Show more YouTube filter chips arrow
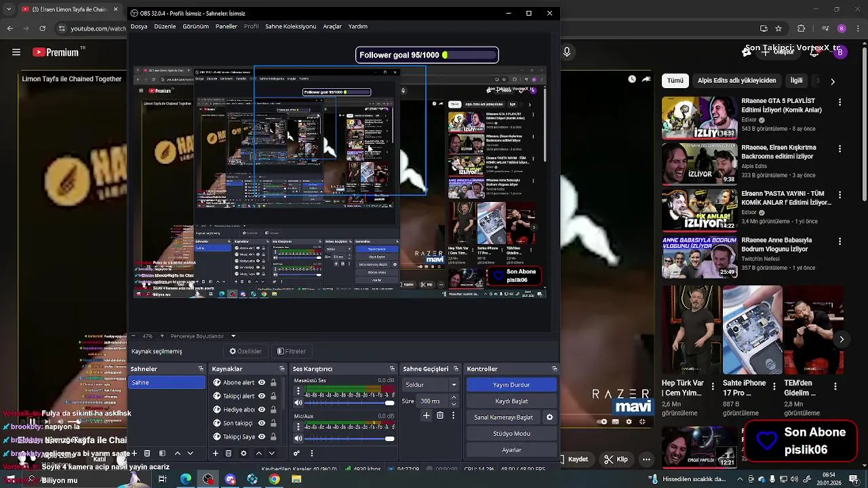The width and height of the screenshot is (868, 488). 833,81
